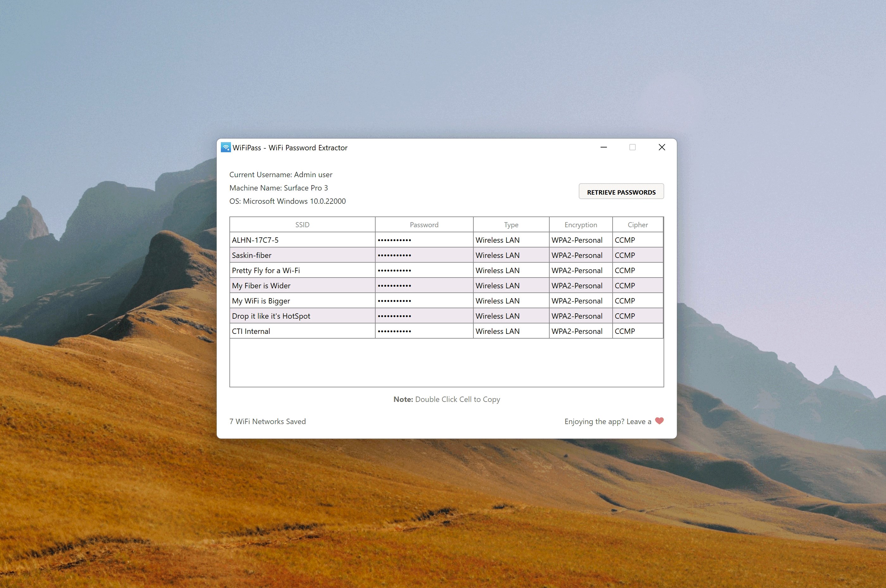Select the Encryption column header
Viewport: 886px width, 588px height.
click(x=580, y=224)
